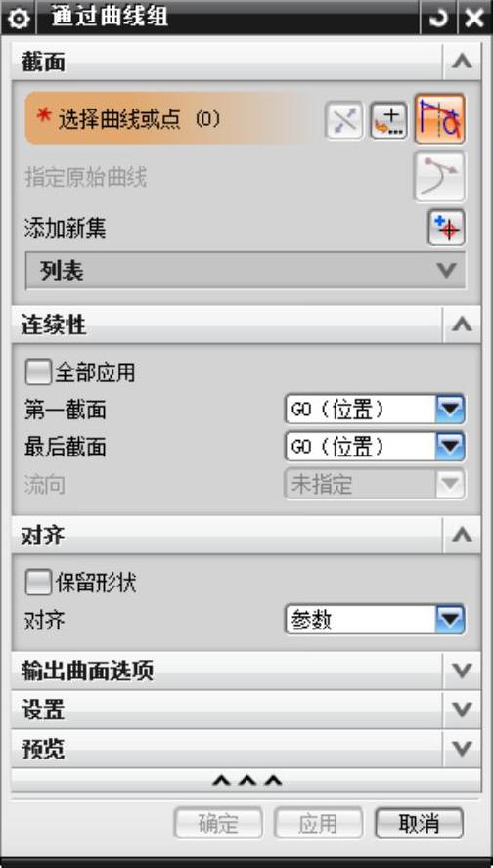Click the reset dialog arrow icon
Screen dimensions: 493x868
pyautogui.click(x=437, y=19)
